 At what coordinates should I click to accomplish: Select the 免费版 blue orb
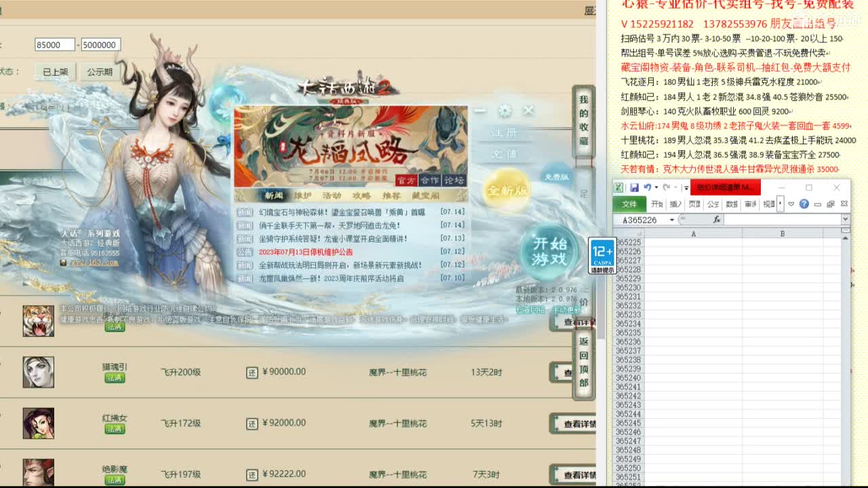[x=557, y=176]
